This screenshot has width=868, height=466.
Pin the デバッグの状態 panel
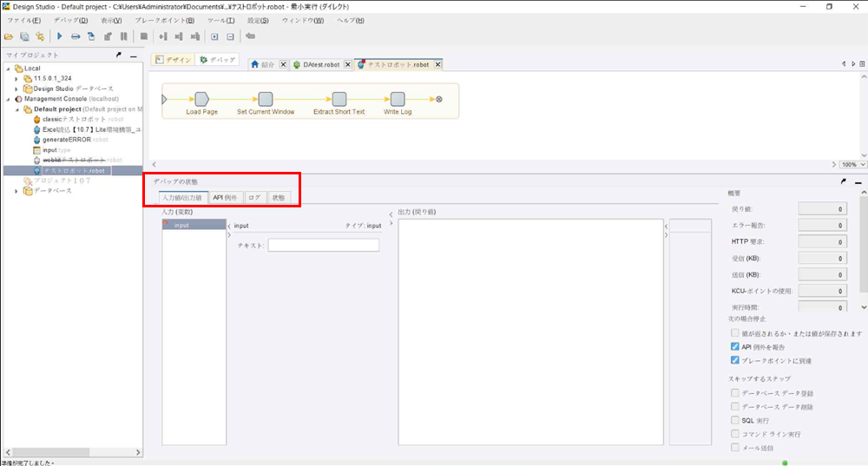(x=843, y=181)
